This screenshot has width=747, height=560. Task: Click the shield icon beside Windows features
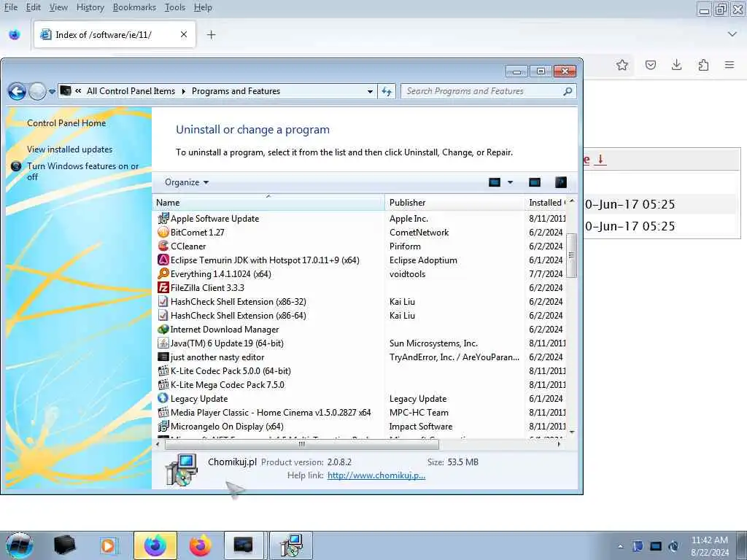coord(16,166)
